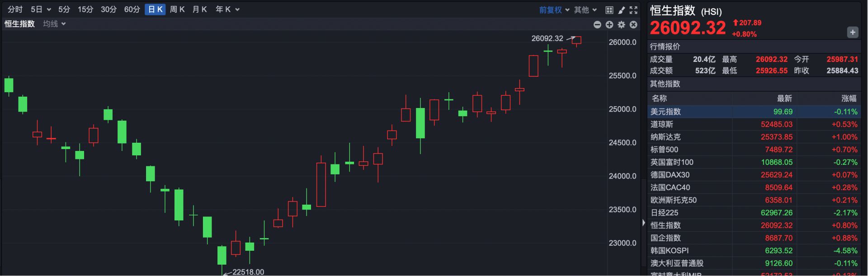Viewport: 868px width, 276px height.
Task: Sort by 涨幅 column header
Action: (x=849, y=98)
